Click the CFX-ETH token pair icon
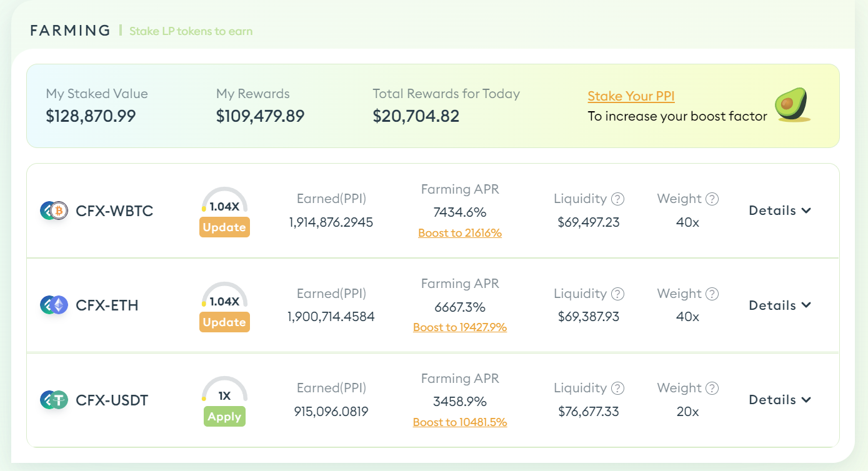This screenshot has width=868, height=471. [54, 305]
